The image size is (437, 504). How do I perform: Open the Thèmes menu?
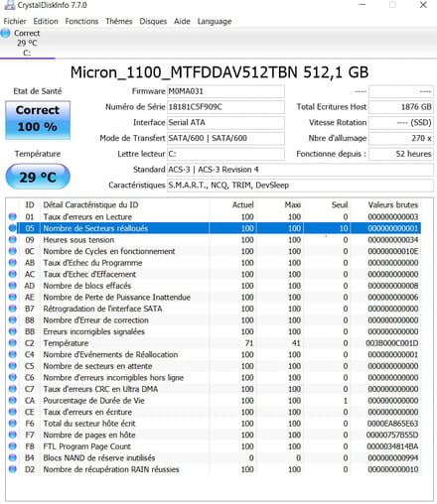coord(119,22)
